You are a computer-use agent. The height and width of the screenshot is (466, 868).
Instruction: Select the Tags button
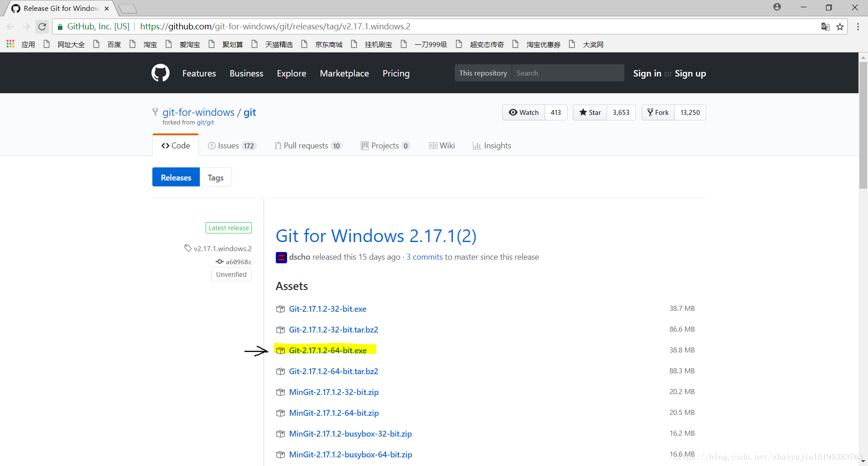[216, 177]
